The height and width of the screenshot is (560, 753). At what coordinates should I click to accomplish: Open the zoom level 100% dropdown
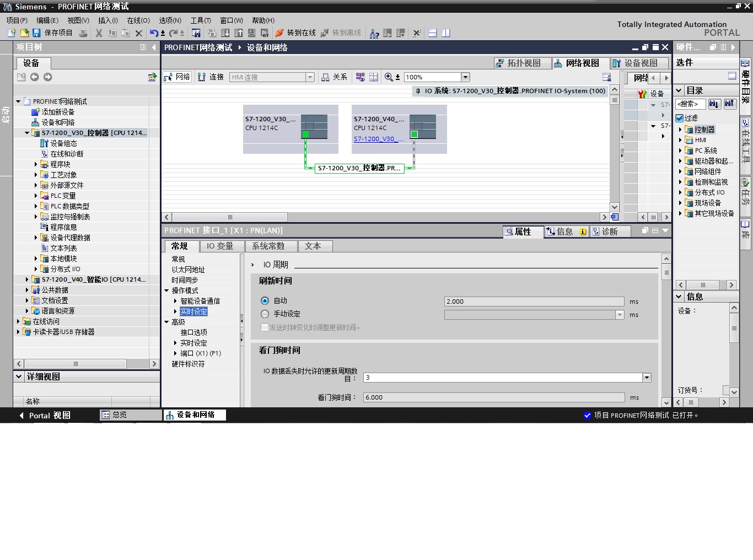[x=465, y=77]
